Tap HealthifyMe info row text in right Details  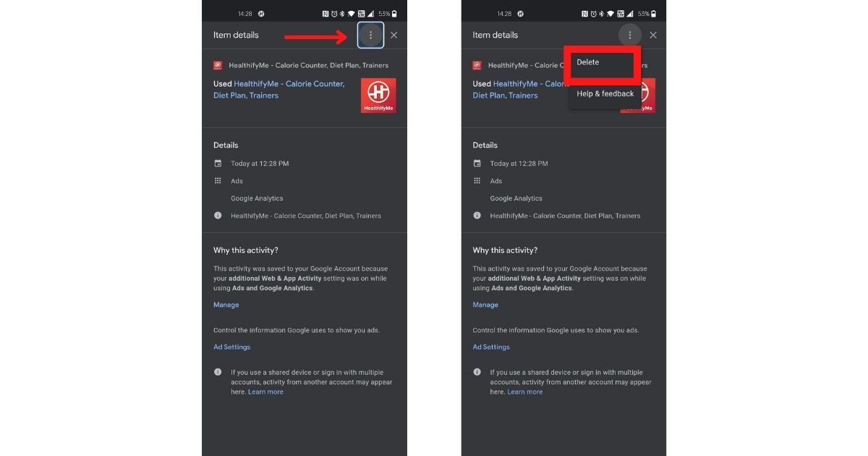(x=566, y=216)
